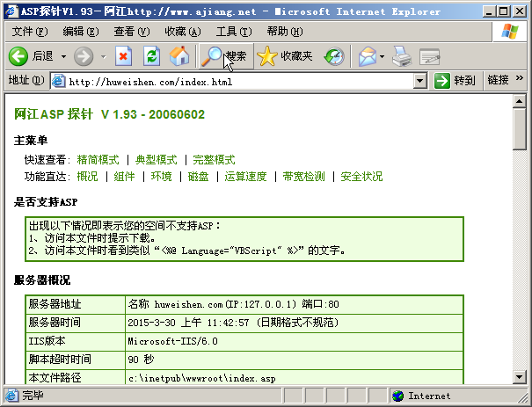
Task: Open the 收藏(A) menu
Action: tap(183, 32)
